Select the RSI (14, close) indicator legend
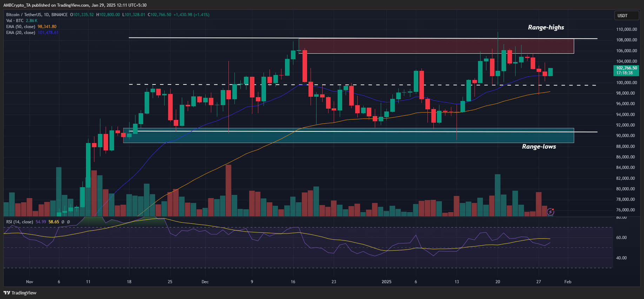The width and height of the screenshot is (644, 299). coord(20,222)
